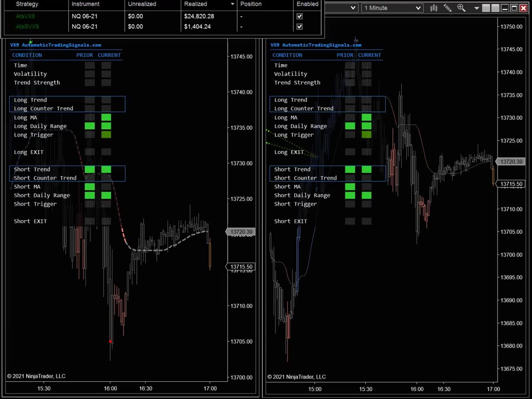Sort by the Strategy column header
The width and height of the screenshot is (532, 399).
click(27, 4)
